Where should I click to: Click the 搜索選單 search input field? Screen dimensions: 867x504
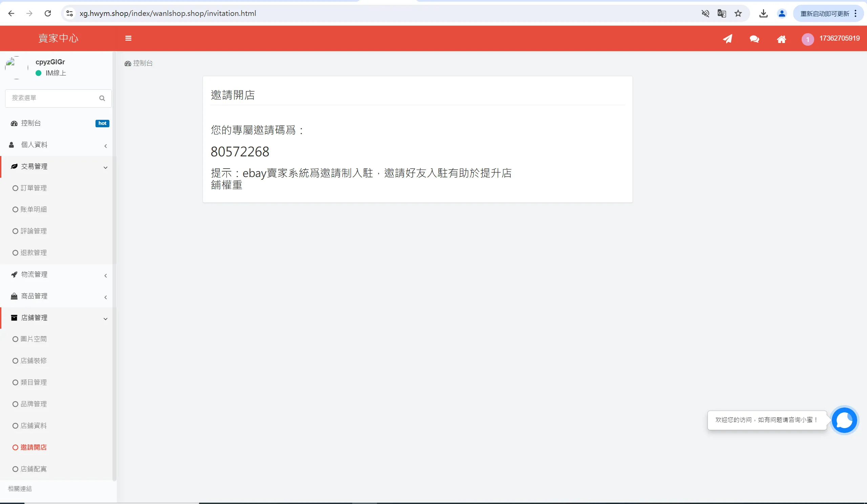51,98
